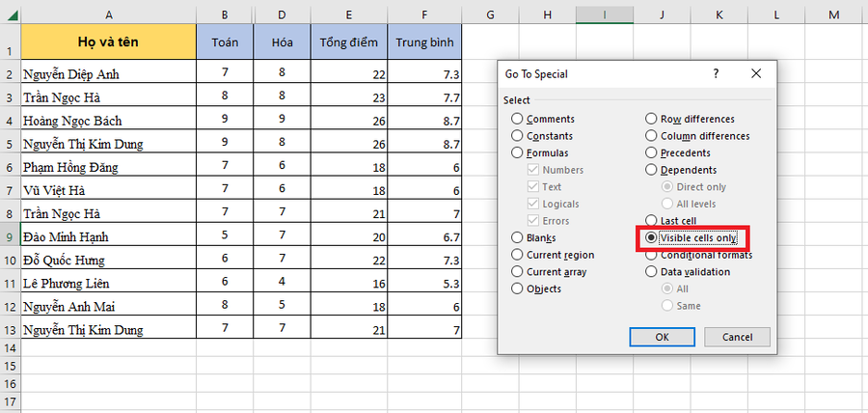Click the 'Toán' header cell
868x413 pixels.
pyautogui.click(x=225, y=41)
